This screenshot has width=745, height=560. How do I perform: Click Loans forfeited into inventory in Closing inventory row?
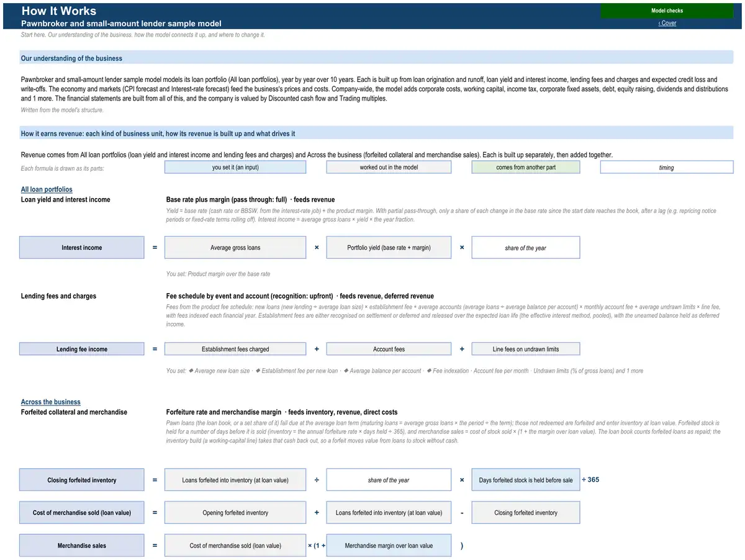click(x=235, y=480)
